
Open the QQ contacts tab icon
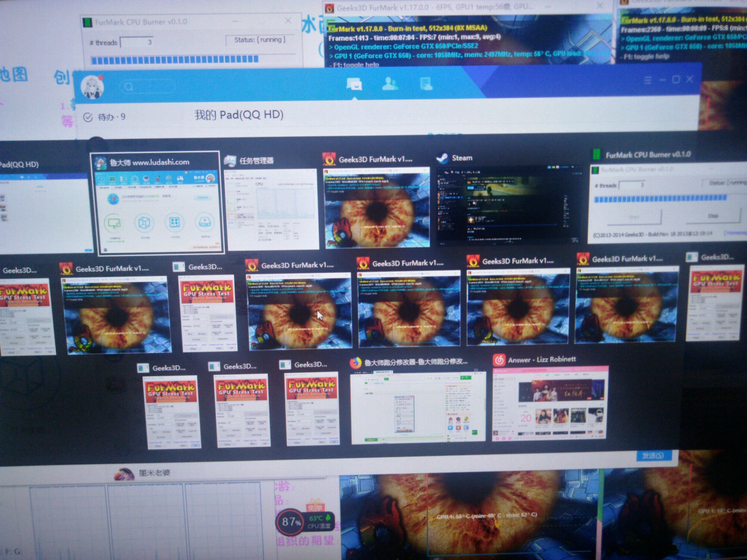(x=390, y=84)
